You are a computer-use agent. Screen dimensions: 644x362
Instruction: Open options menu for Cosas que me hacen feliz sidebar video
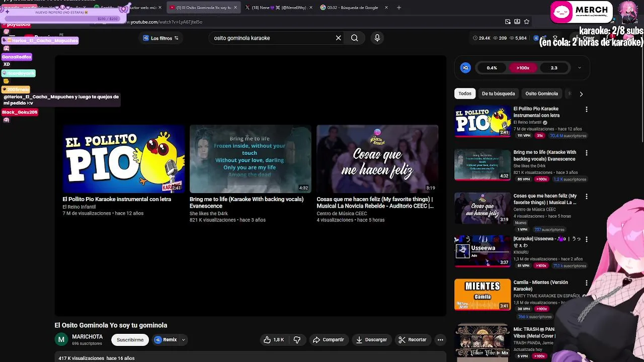tap(586, 197)
